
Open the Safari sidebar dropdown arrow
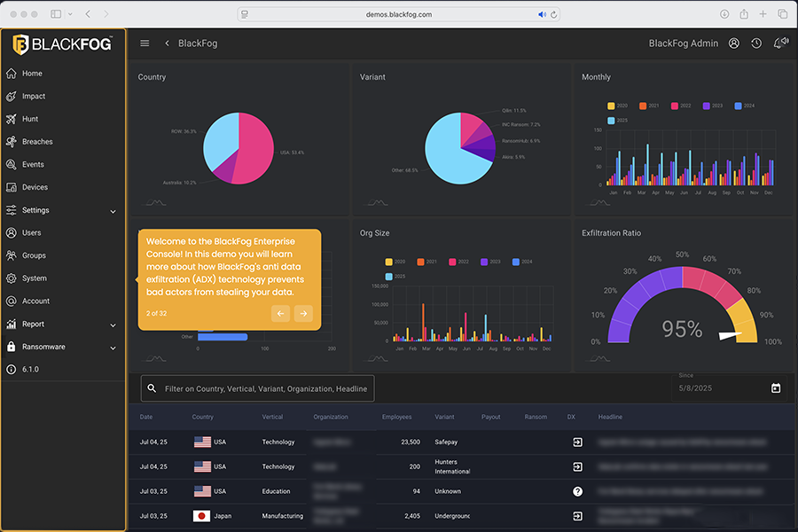tap(70, 14)
